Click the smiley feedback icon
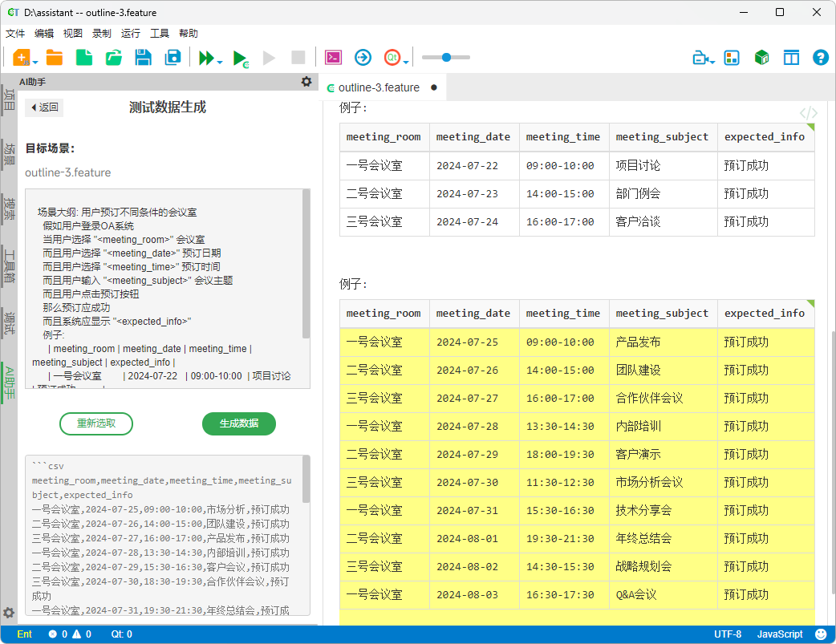 pos(821,634)
